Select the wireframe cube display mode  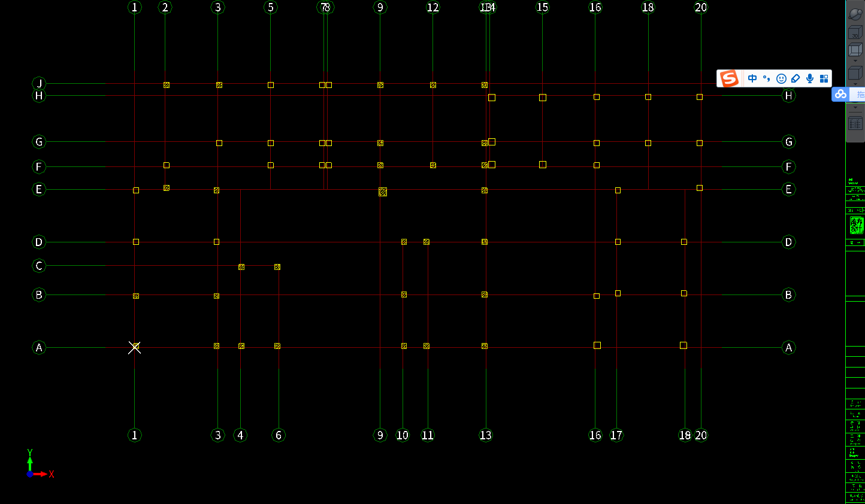[855, 50]
